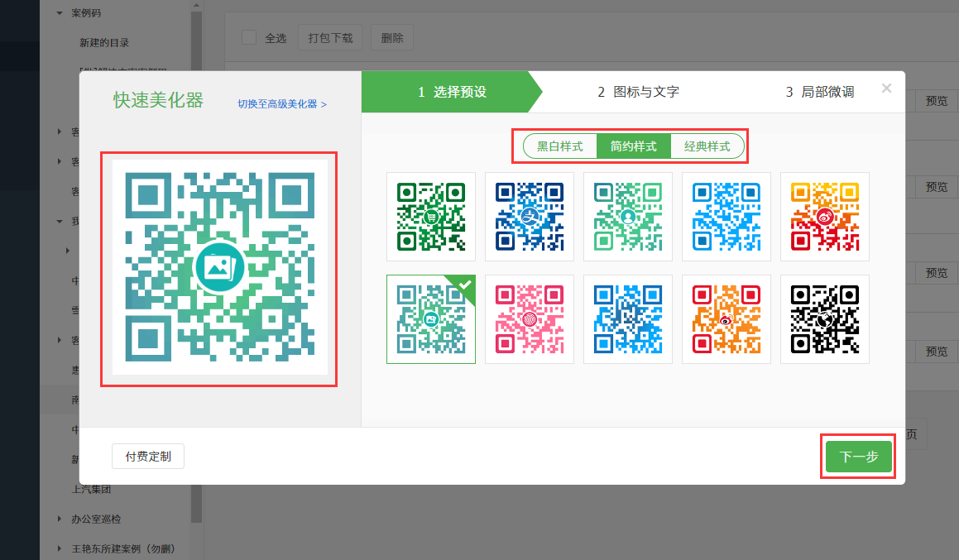The height and width of the screenshot is (560, 959).
Task: Select the black globe QR preset
Action: coord(824,318)
